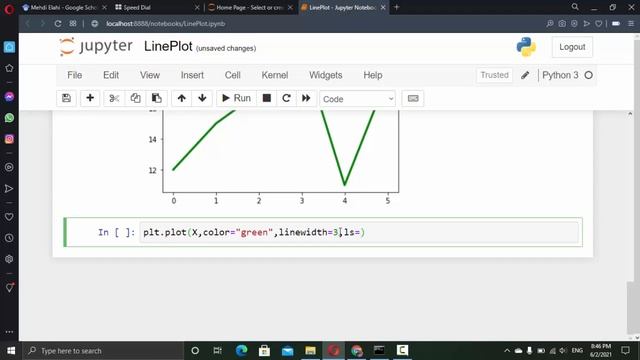Screen dimensions: 640x360
Task: Open the command palette keyboard icon
Action: [413, 98]
